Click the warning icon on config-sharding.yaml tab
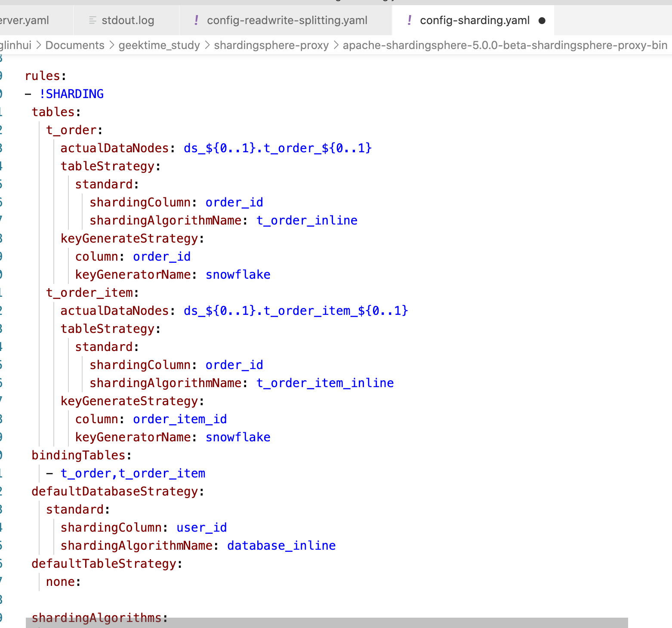The height and width of the screenshot is (628, 672). [x=410, y=20]
